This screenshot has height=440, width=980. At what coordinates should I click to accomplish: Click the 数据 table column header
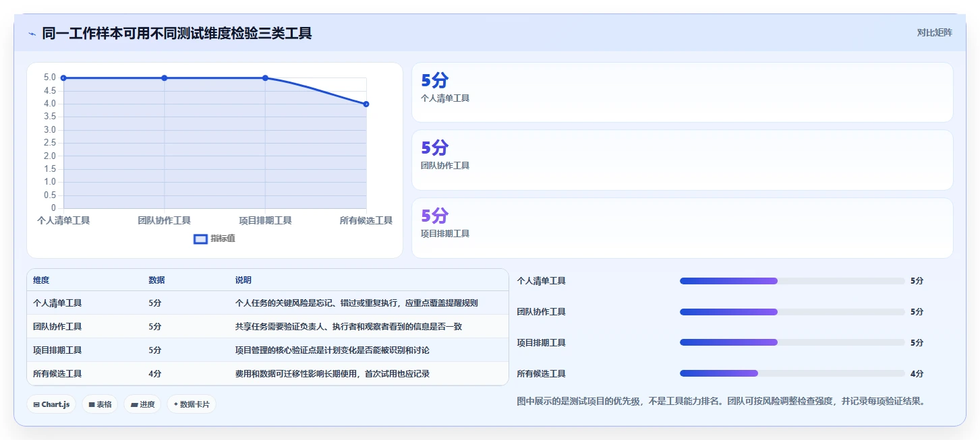click(156, 280)
